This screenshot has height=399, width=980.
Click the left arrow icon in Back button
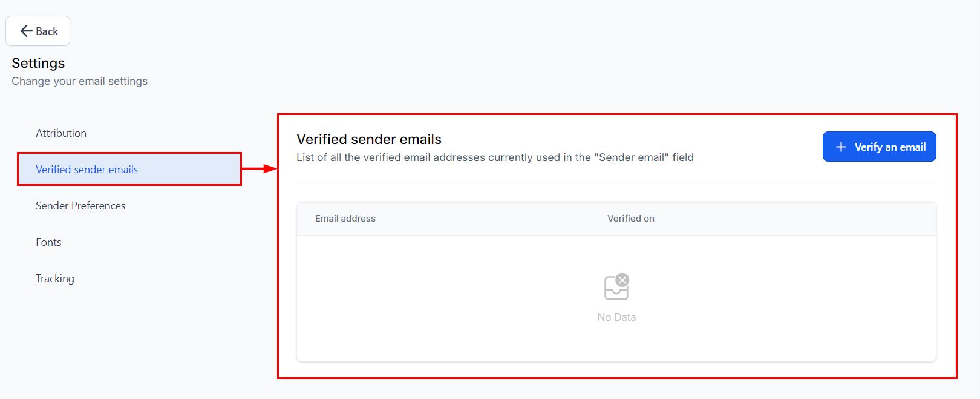pos(26,31)
